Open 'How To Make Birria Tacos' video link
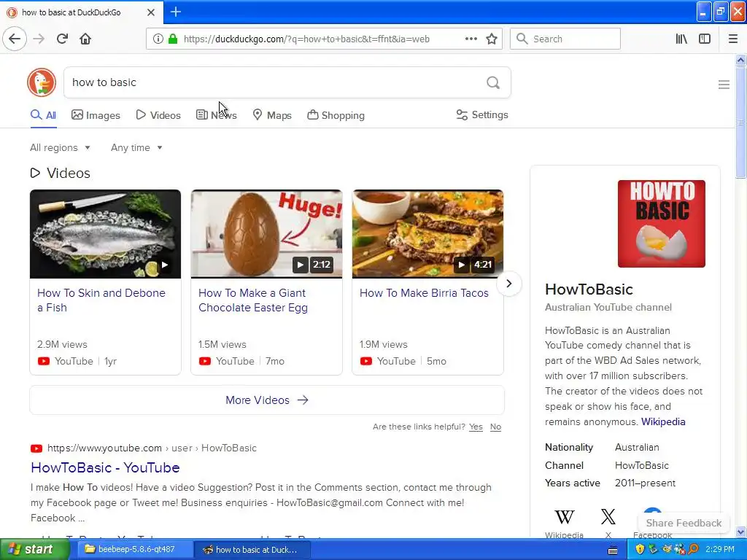This screenshot has width=747, height=560. pos(424,293)
